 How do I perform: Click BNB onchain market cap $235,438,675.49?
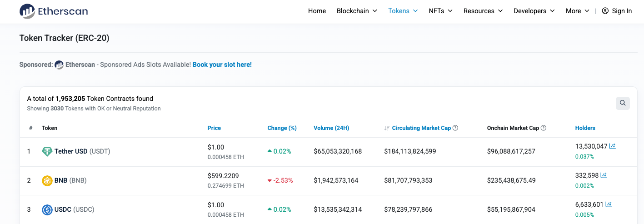click(x=511, y=180)
